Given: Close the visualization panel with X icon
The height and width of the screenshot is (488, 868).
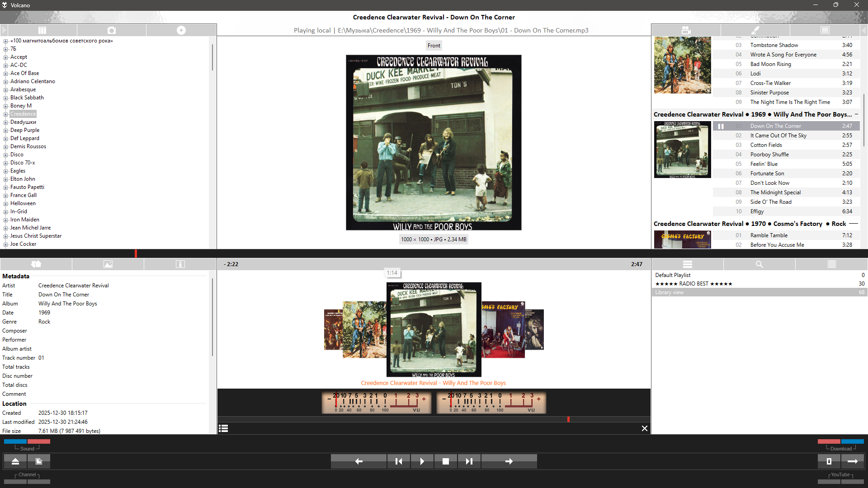Looking at the screenshot, I should coord(644,428).
